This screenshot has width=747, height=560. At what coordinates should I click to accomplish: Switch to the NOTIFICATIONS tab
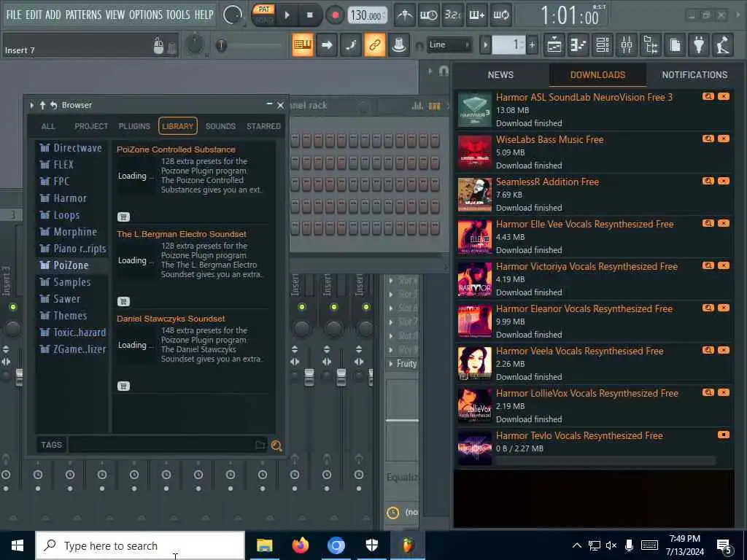pos(694,75)
